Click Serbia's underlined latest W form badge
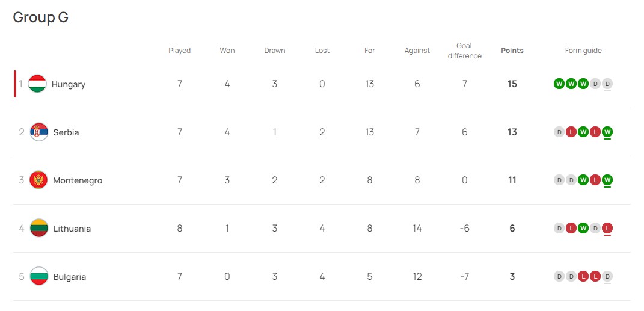 (607, 132)
